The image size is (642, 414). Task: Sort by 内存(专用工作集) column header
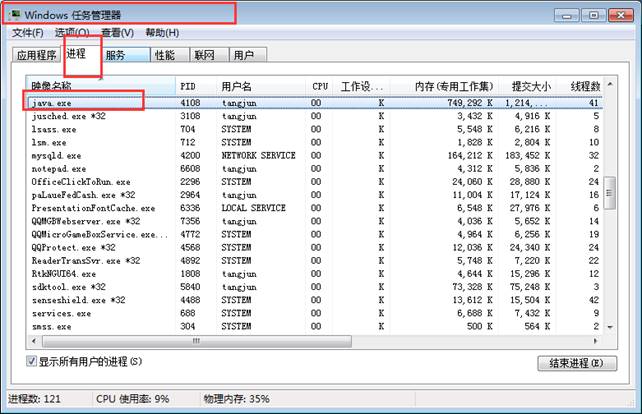coord(443,86)
